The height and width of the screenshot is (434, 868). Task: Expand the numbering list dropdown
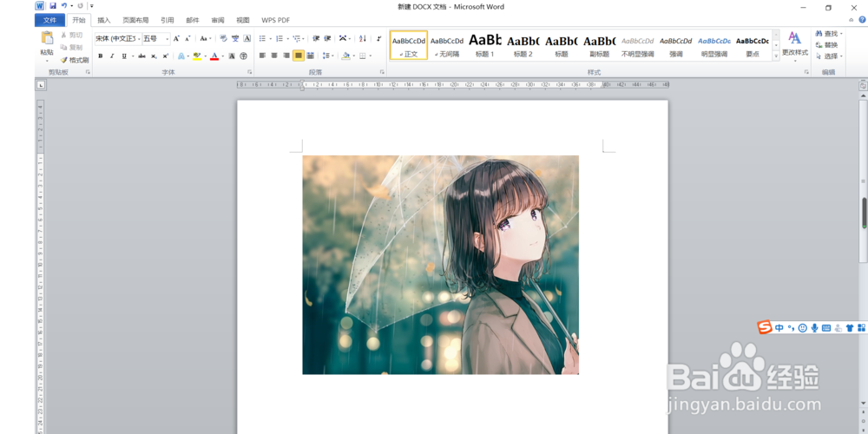[x=287, y=39]
